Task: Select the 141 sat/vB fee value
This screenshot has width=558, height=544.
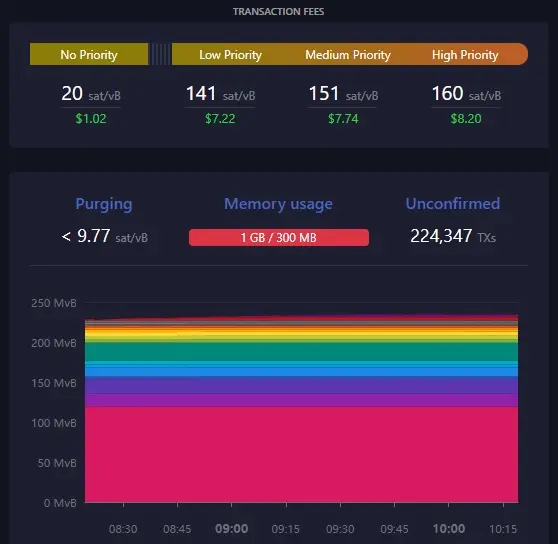Action: pos(220,94)
